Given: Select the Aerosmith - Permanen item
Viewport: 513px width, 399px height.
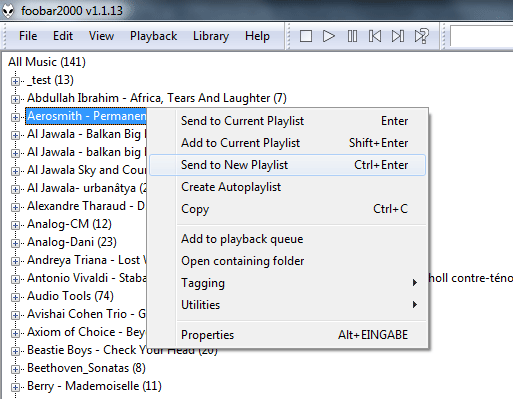Looking at the screenshot, I should [86, 116].
